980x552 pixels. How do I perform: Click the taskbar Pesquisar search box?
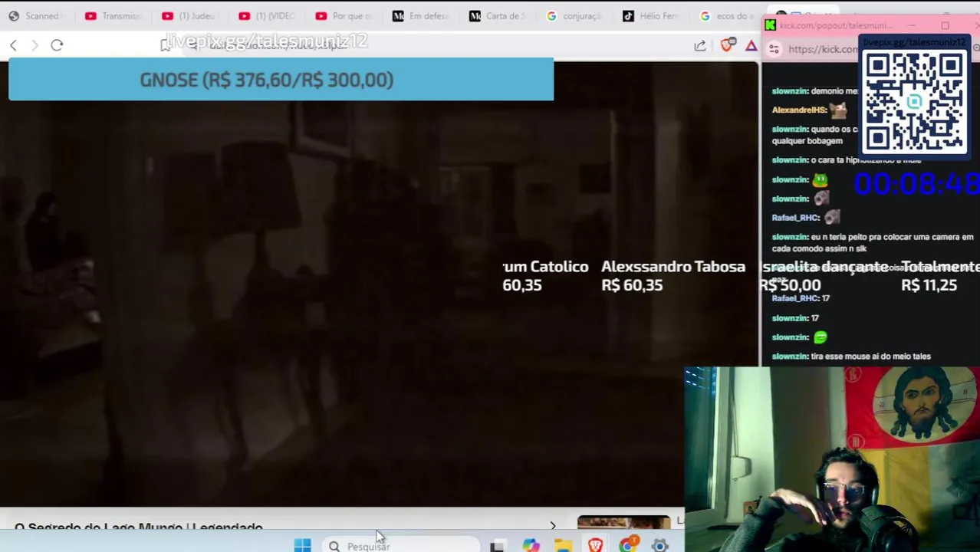pos(400,546)
